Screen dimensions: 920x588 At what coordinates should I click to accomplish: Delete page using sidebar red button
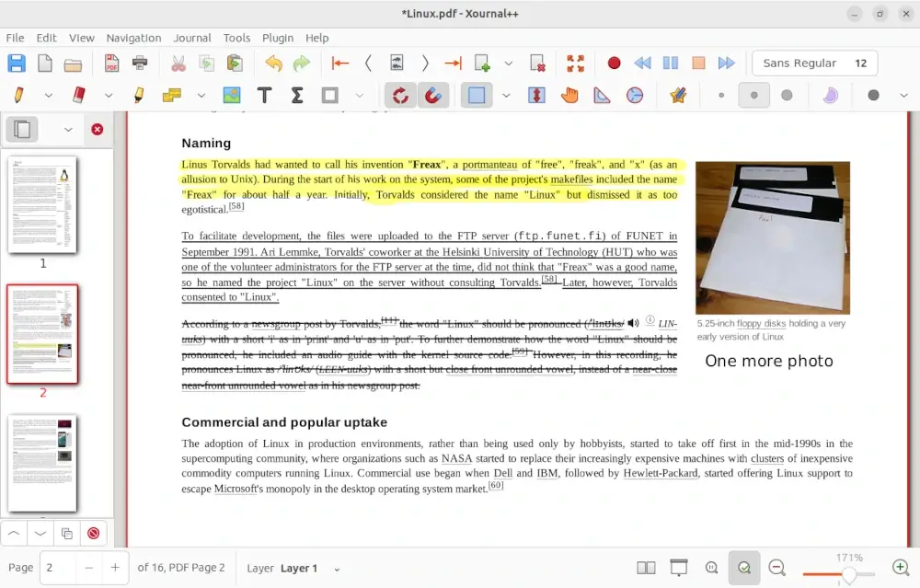pyautogui.click(x=93, y=534)
